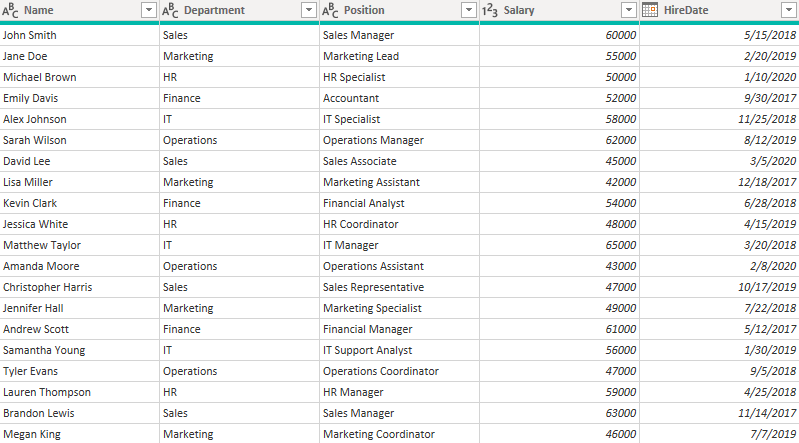Click the 'IT Specialist' position cell
Viewport: 799px width, 443px height.
400,119
